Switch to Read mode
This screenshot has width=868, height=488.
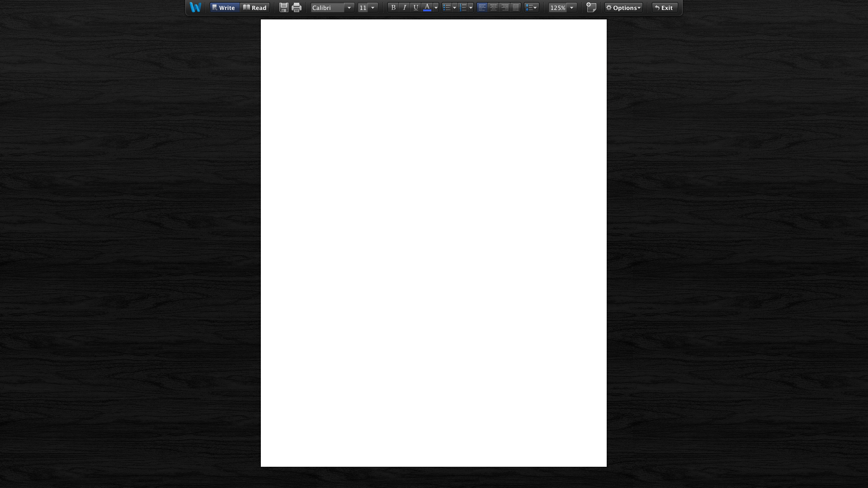tap(255, 8)
